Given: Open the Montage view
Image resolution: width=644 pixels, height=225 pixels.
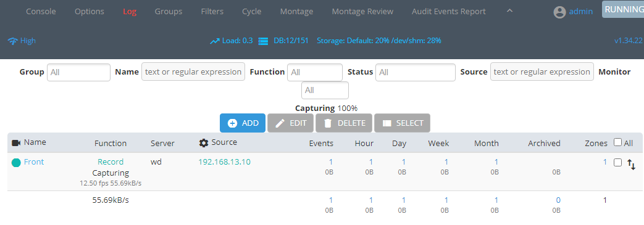Looking at the screenshot, I should pyautogui.click(x=296, y=12).
